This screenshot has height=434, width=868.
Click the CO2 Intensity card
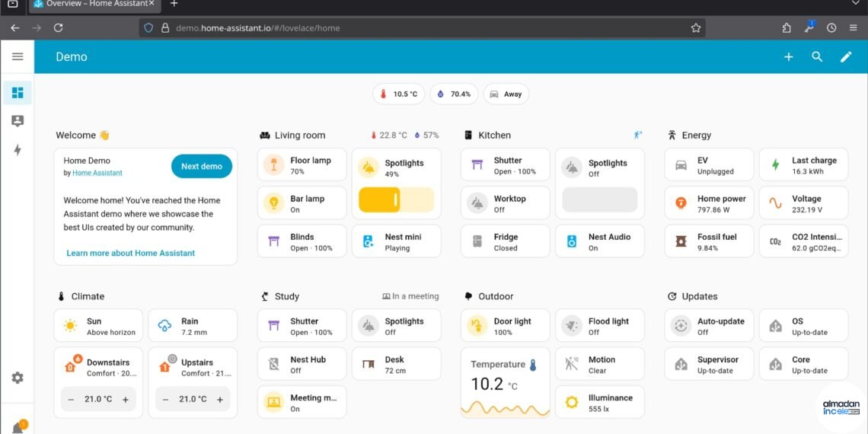tap(804, 241)
